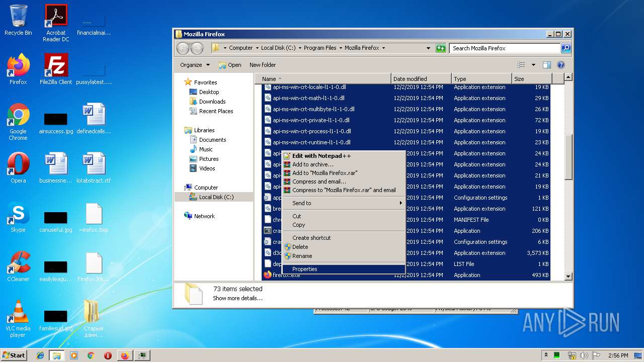Launch CCleaner desktop shortcut
The height and width of the screenshot is (362, 644).
18,266
